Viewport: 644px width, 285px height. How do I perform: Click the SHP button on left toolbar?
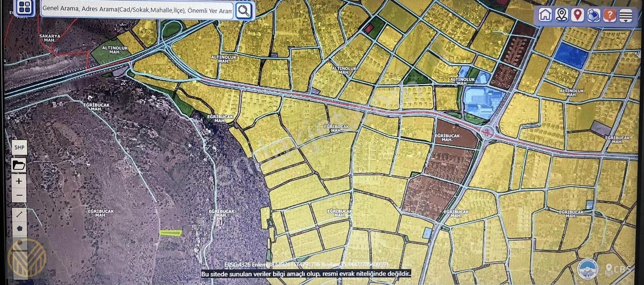(19, 147)
